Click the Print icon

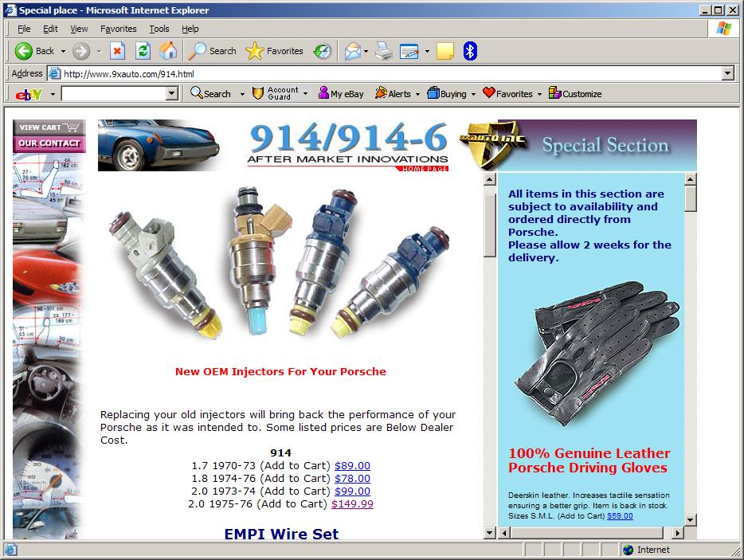point(384,51)
